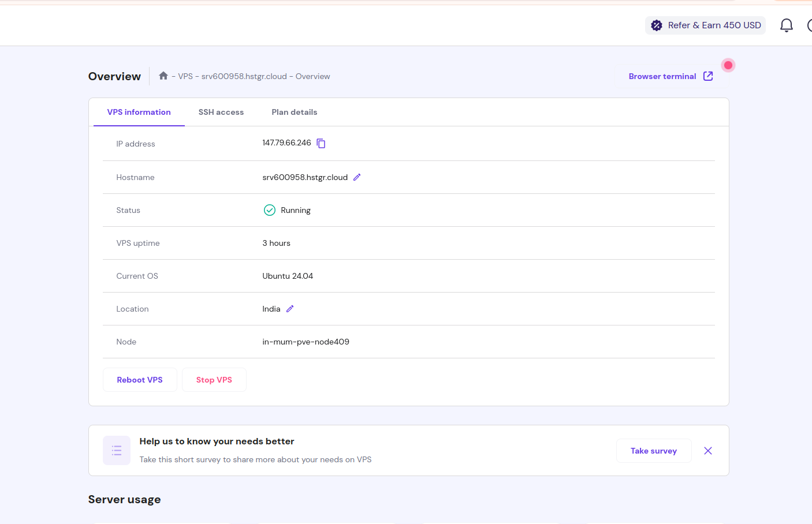
Task: Open the Plan details tab
Action: (x=295, y=113)
